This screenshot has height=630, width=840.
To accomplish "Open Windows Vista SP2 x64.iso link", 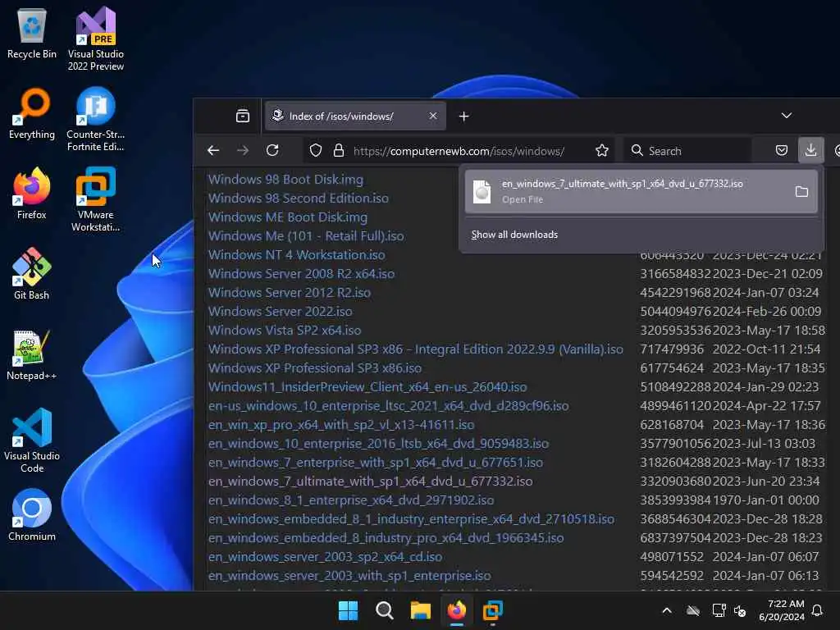I will tap(285, 330).
